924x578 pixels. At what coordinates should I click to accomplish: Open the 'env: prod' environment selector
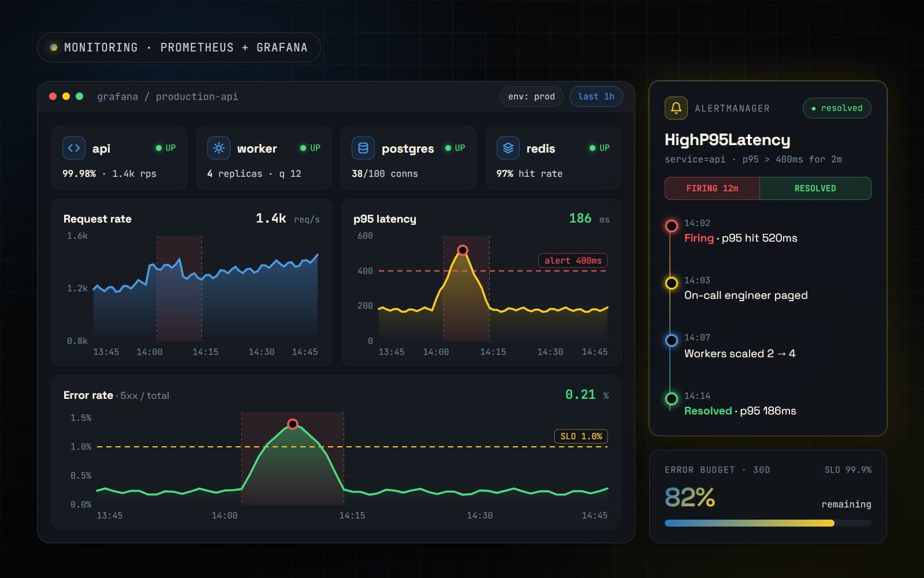point(531,97)
